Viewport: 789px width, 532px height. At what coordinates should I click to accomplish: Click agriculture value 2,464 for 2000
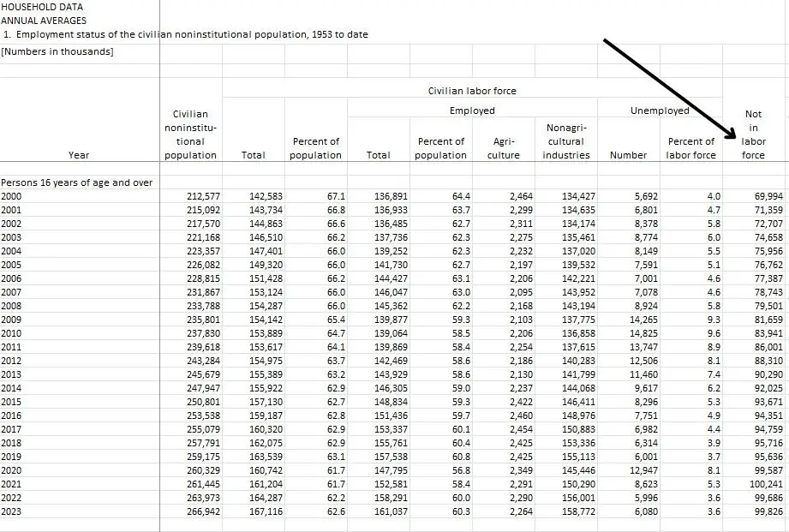click(x=521, y=196)
